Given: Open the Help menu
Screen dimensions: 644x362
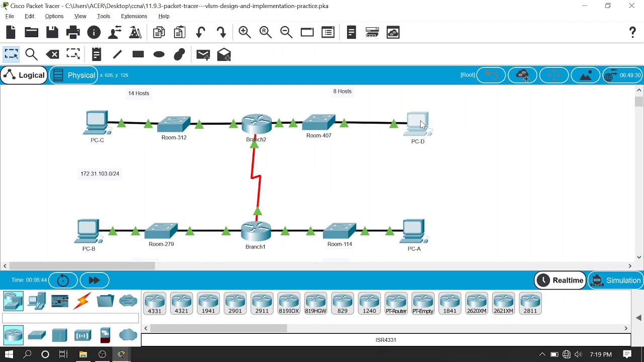Looking at the screenshot, I should coord(164,16).
